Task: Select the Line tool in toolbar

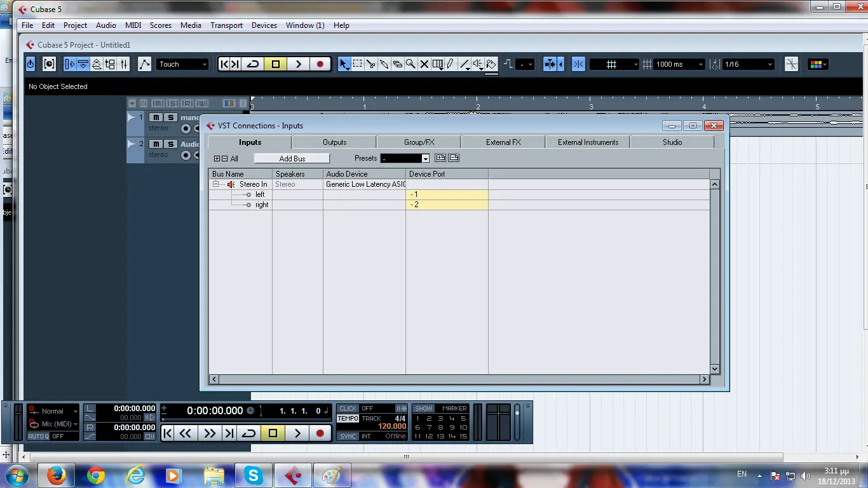Action: pyautogui.click(x=465, y=64)
